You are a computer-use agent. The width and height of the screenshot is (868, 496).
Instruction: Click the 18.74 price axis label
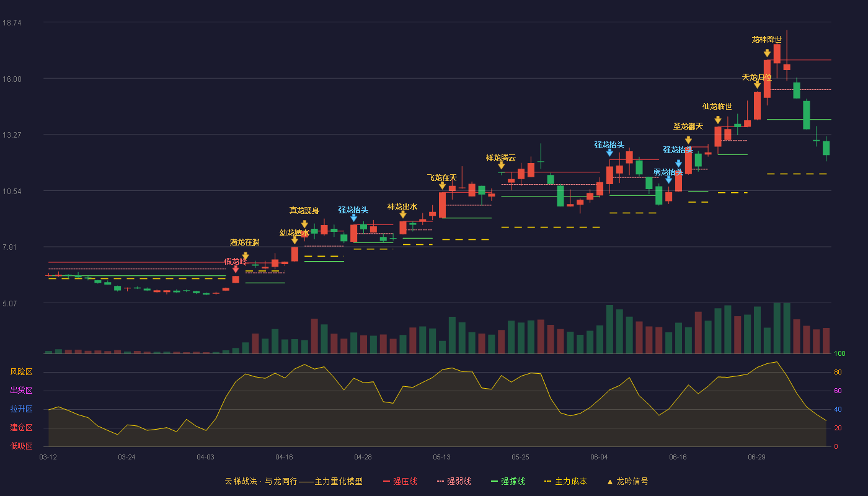point(12,23)
